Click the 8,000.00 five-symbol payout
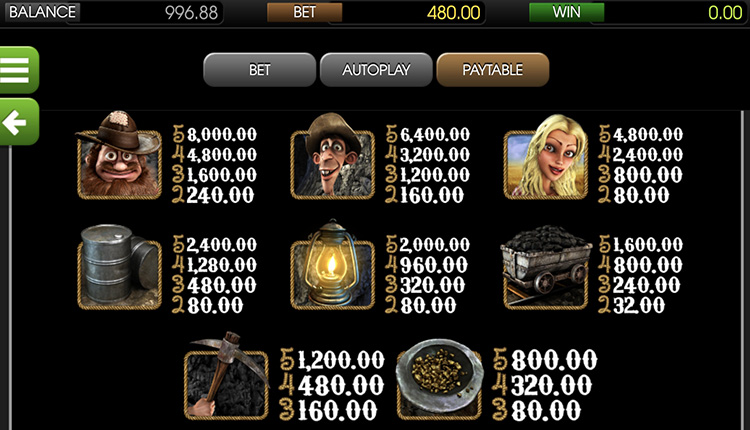 pyautogui.click(x=222, y=134)
